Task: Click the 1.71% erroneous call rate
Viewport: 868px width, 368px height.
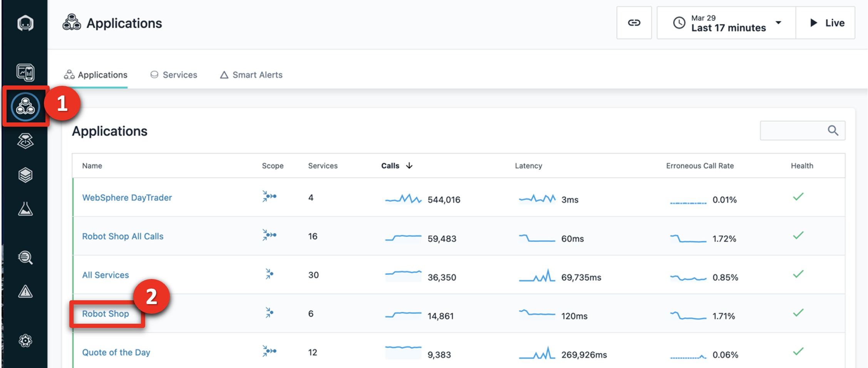Action: click(x=724, y=316)
